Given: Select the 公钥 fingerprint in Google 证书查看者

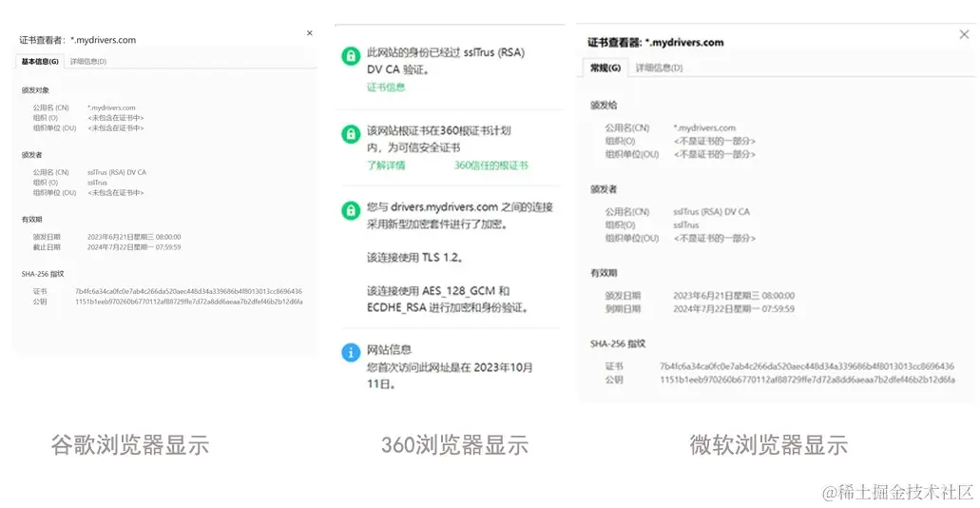Looking at the screenshot, I should [189, 302].
